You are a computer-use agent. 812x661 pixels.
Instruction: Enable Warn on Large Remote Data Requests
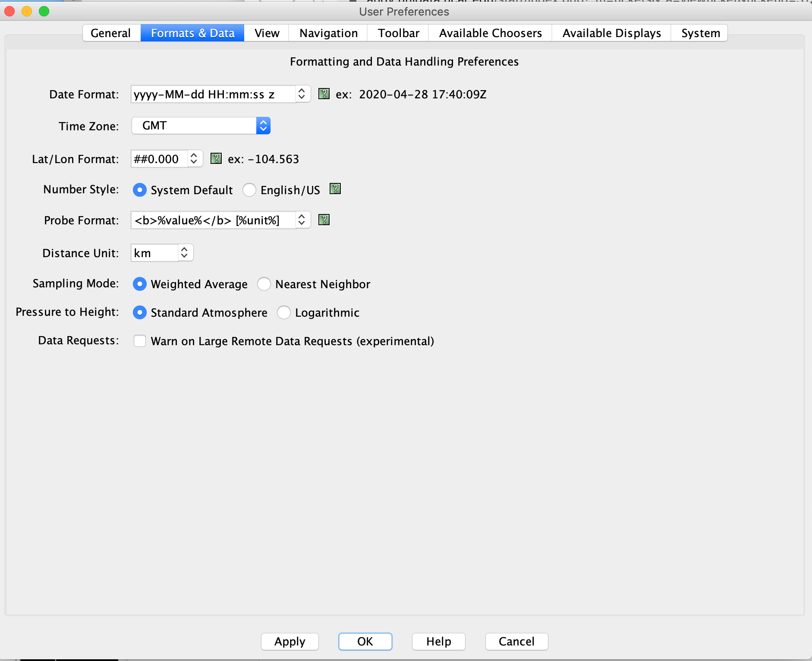[x=140, y=341]
